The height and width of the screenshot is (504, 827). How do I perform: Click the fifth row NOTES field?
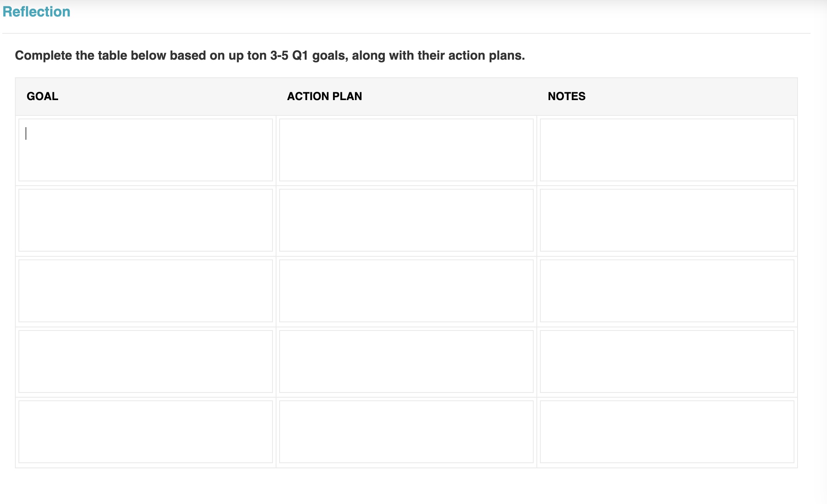[667, 432]
